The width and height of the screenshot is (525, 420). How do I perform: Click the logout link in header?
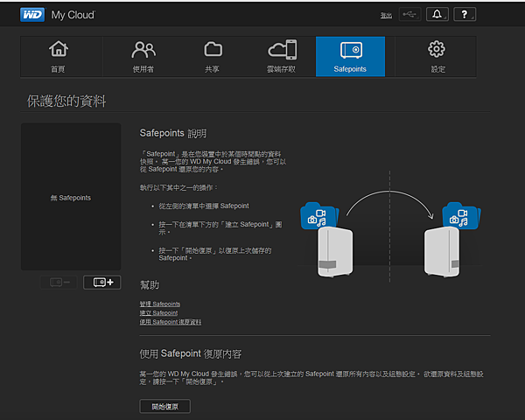(x=386, y=16)
